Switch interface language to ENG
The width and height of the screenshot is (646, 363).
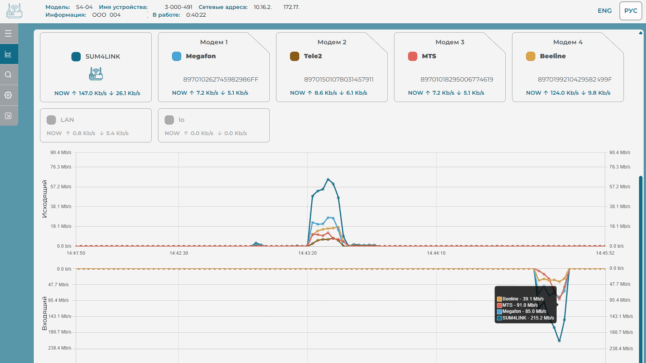(604, 11)
